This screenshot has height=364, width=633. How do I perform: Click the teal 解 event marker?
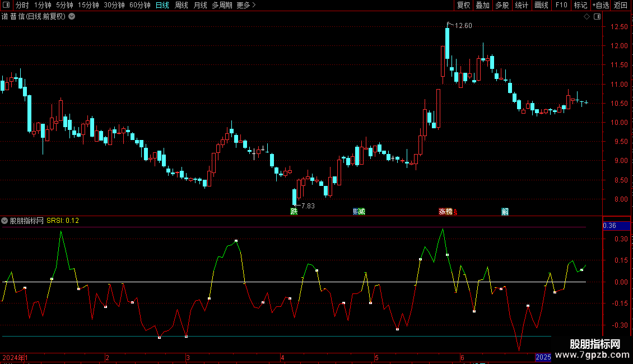(x=505, y=212)
